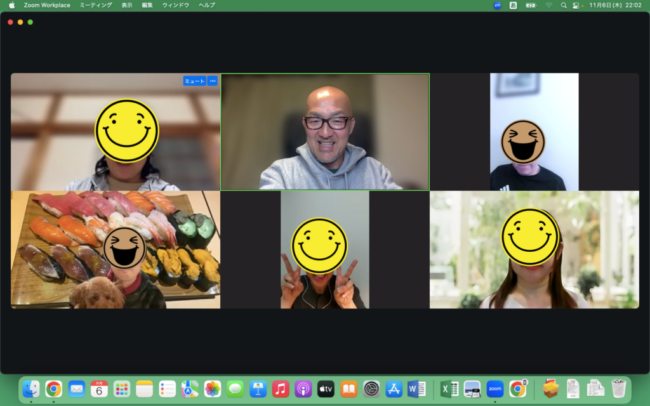Viewport: 650px width, 406px height.
Task: Open Microsoft Excel from the Dock
Action: point(450,388)
